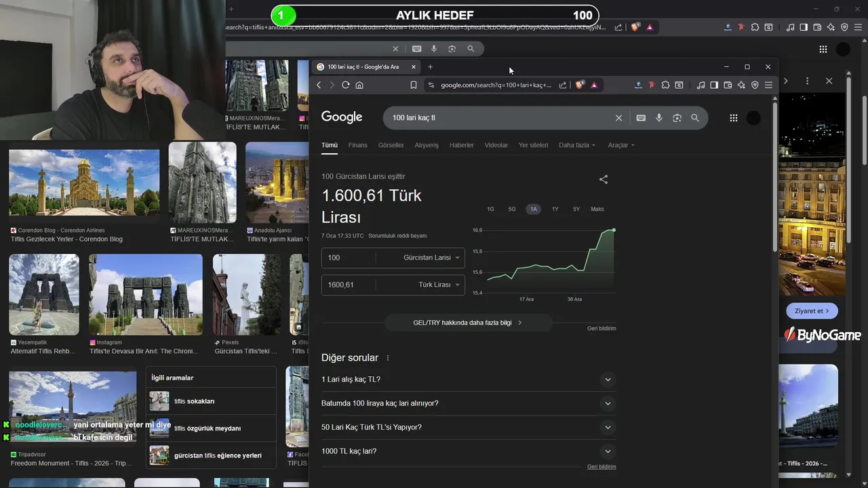
Task: Select 1G chart range
Action: pyautogui.click(x=490, y=209)
